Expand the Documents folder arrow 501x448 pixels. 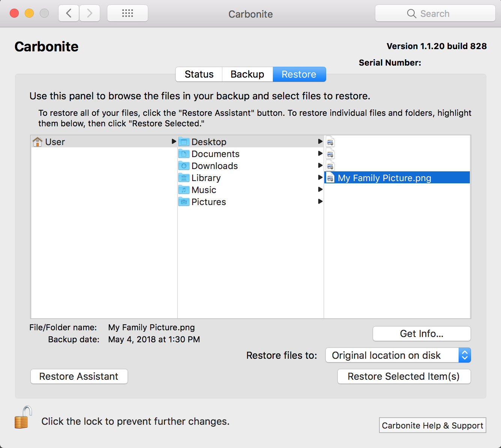320,153
